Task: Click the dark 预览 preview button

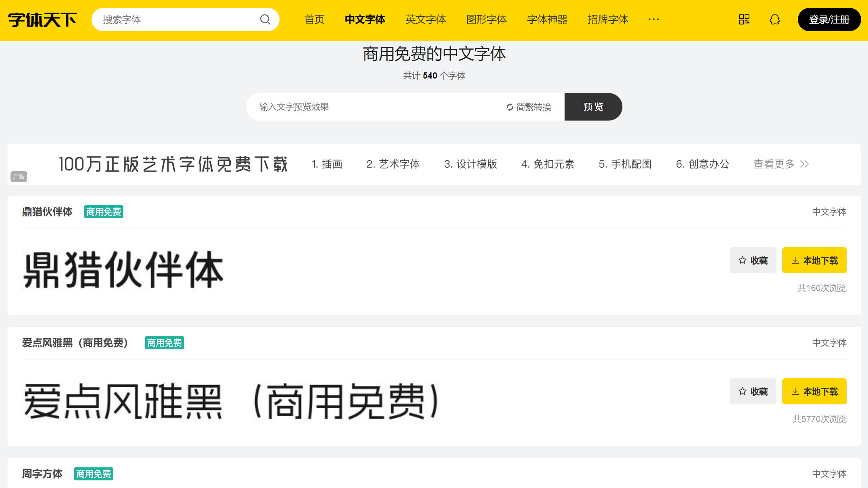Action: (593, 107)
